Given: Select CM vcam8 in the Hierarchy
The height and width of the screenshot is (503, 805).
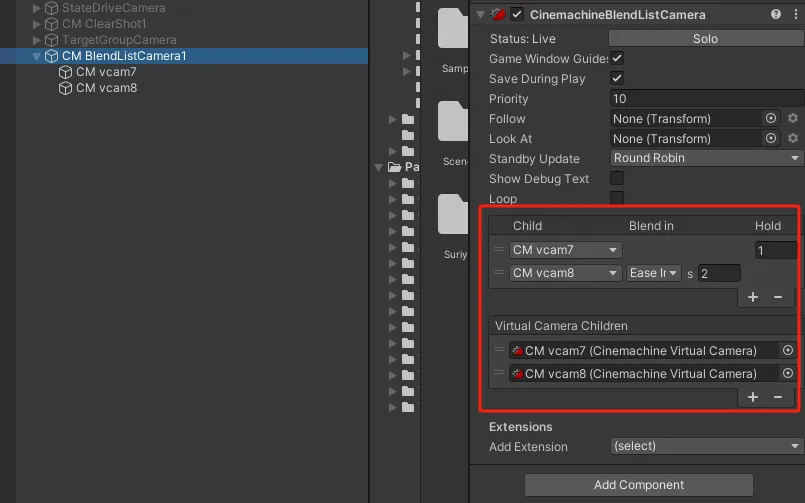Looking at the screenshot, I should pos(106,88).
